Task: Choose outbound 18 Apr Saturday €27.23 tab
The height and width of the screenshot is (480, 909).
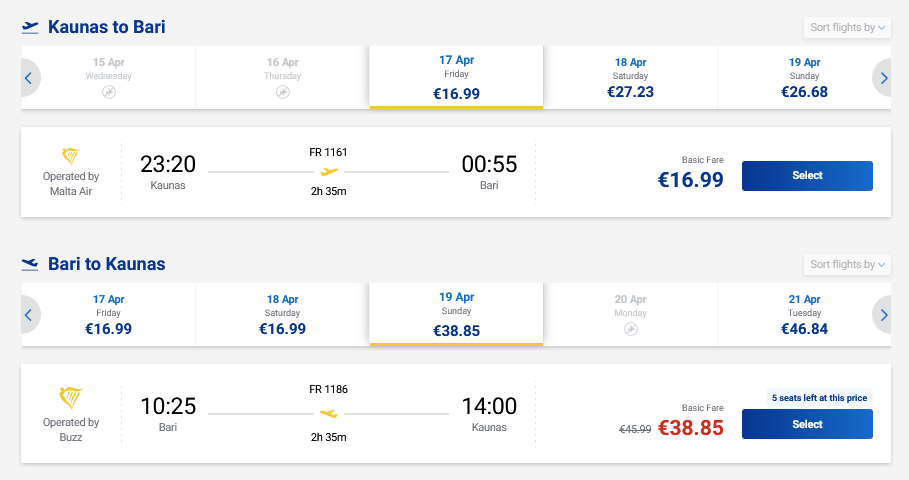Action: point(630,78)
